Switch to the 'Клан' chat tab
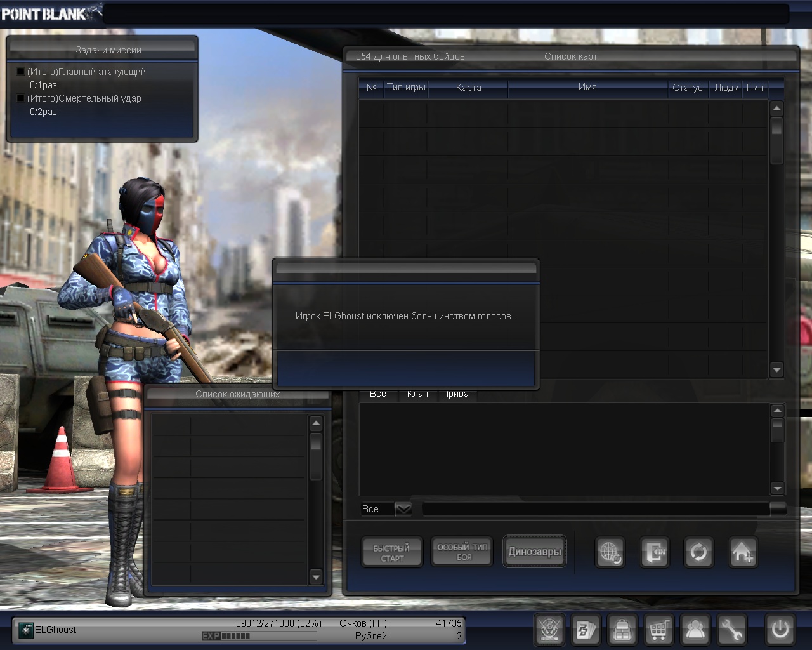The width and height of the screenshot is (812, 650). click(417, 394)
